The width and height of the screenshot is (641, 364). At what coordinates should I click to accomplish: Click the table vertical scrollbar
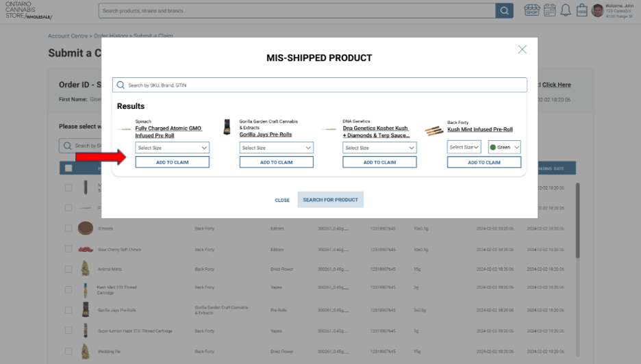pyautogui.click(x=577, y=220)
